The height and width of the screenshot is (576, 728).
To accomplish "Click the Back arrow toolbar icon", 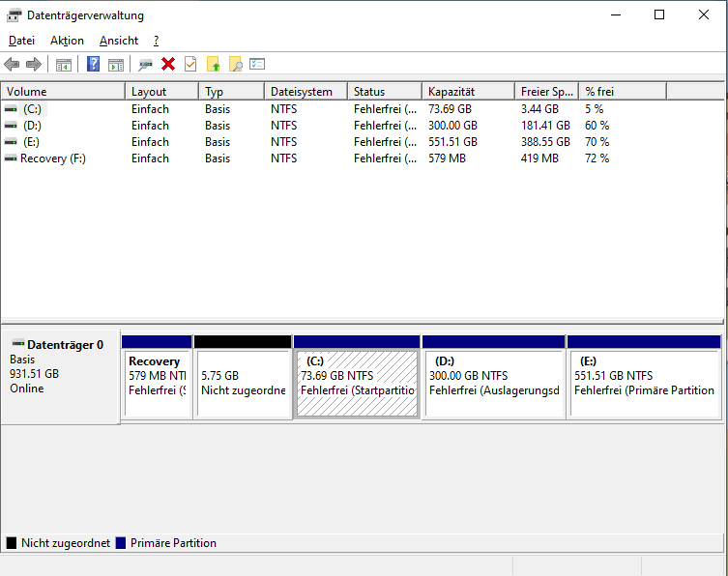I will tap(12, 64).
